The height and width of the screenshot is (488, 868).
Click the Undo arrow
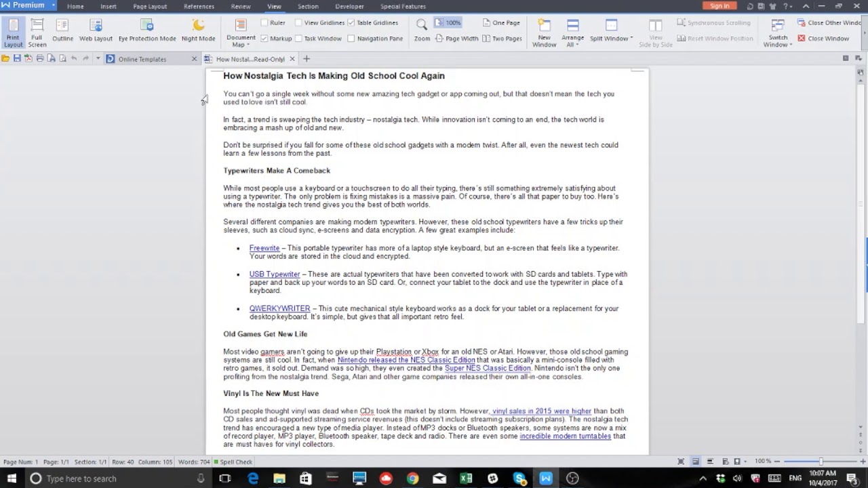pyautogui.click(x=74, y=59)
